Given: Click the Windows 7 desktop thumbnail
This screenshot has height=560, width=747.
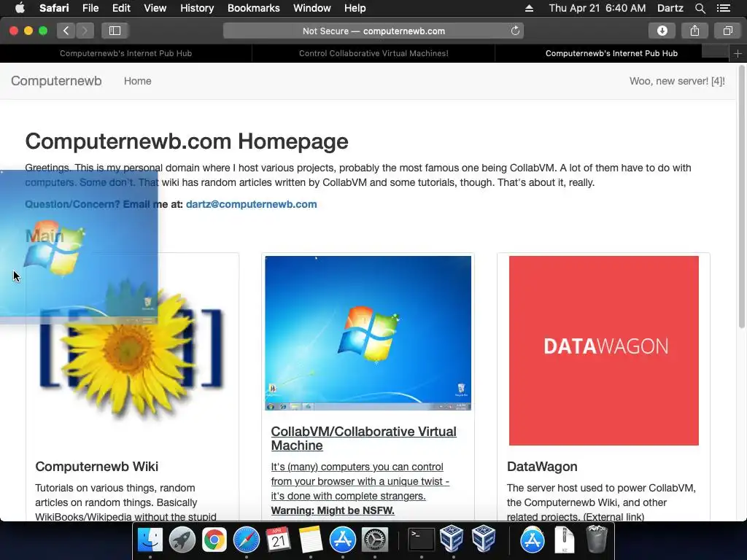Looking at the screenshot, I should [x=368, y=332].
